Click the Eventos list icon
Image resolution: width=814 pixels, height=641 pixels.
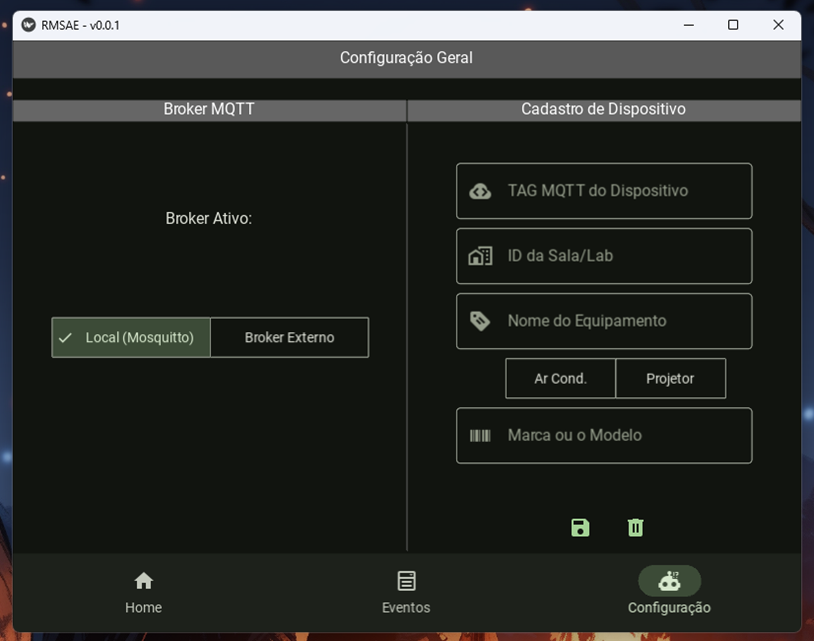[406, 581]
